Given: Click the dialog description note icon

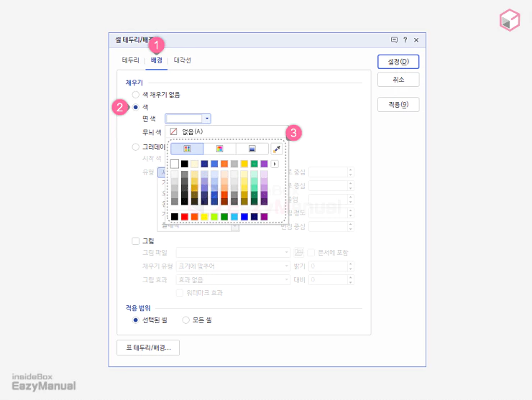Looking at the screenshot, I should coord(394,40).
